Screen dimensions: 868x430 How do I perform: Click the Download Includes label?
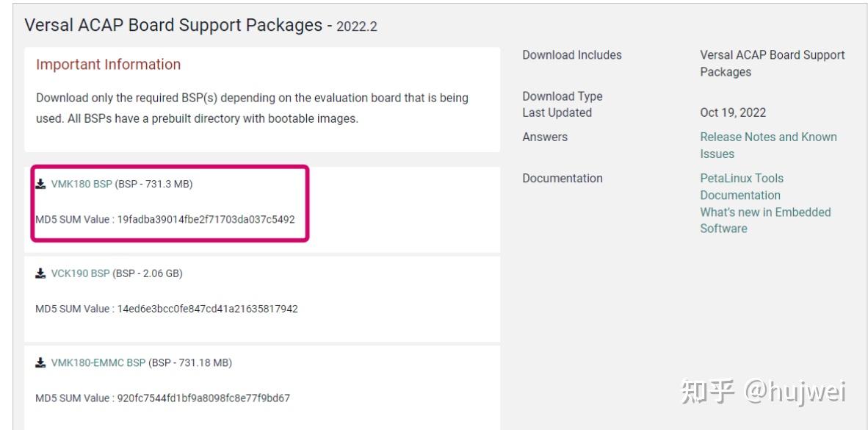coord(572,55)
